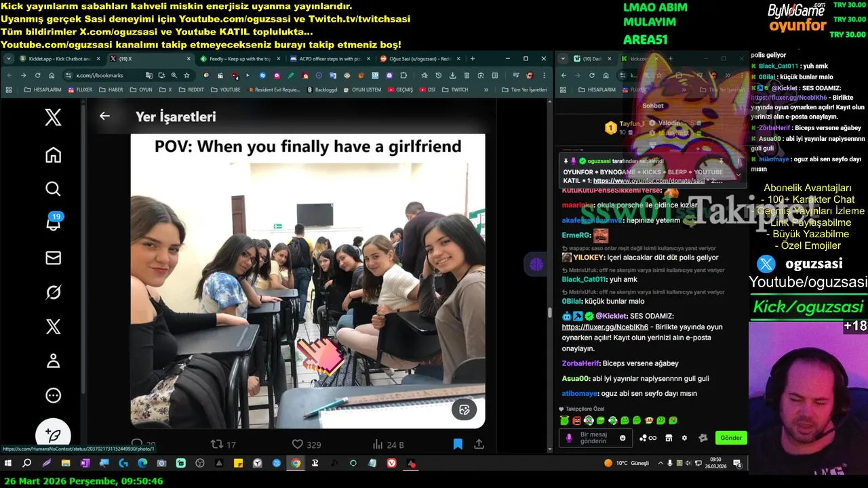This screenshot has width=868, height=488.
Task: Open X direct messages envelope
Action: (x=53, y=258)
